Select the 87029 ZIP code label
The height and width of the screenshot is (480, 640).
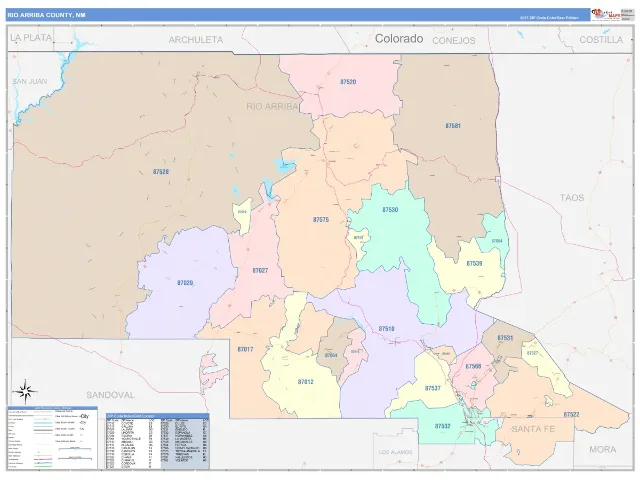tap(185, 283)
